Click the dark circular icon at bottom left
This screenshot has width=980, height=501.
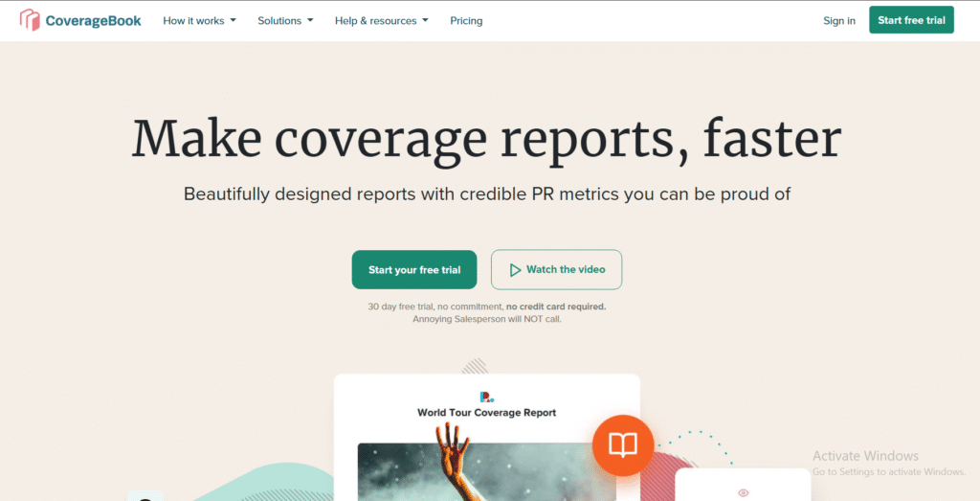144,496
